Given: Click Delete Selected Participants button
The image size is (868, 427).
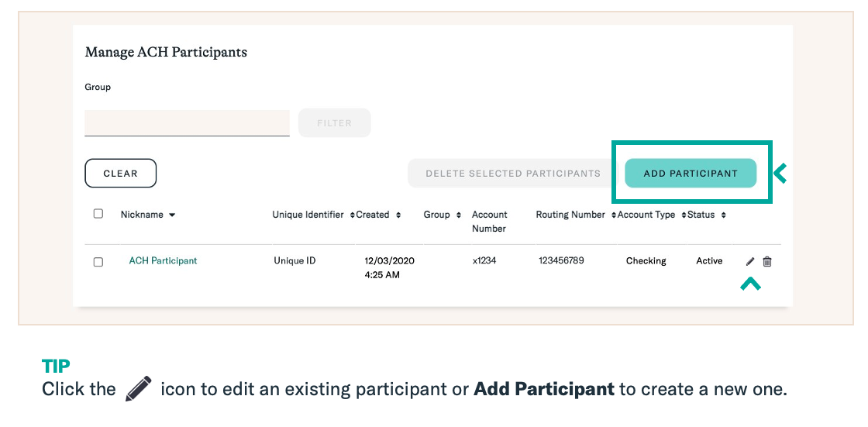Looking at the screenshot, I should click(512, 174).
